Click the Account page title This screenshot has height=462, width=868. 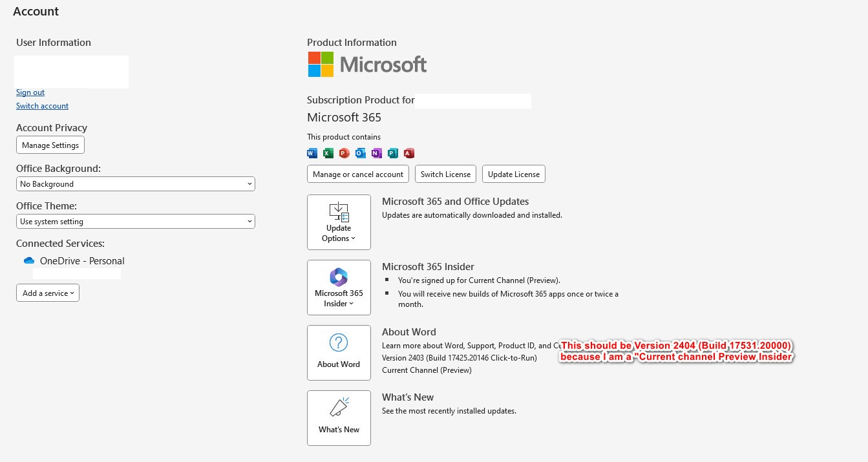pyautogui.click(x=36, y=12)
